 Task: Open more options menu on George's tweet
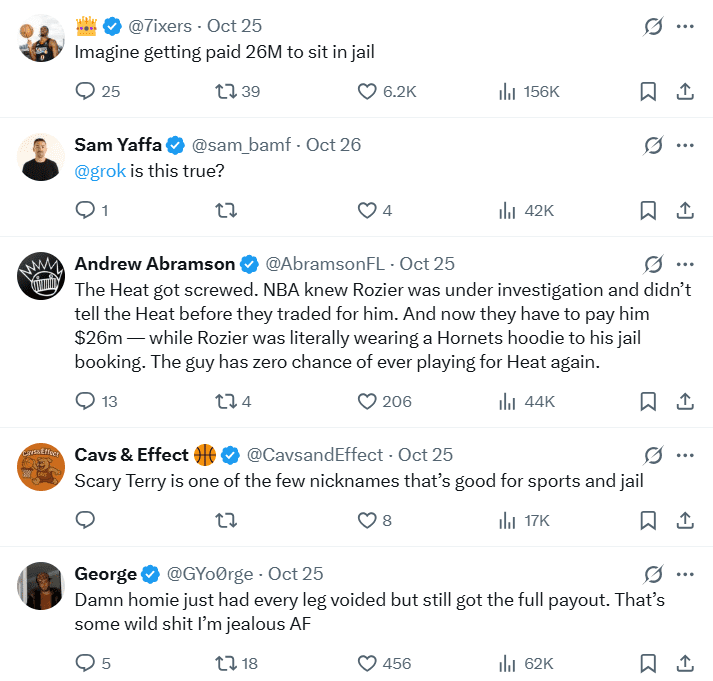(x=685, y=575)
